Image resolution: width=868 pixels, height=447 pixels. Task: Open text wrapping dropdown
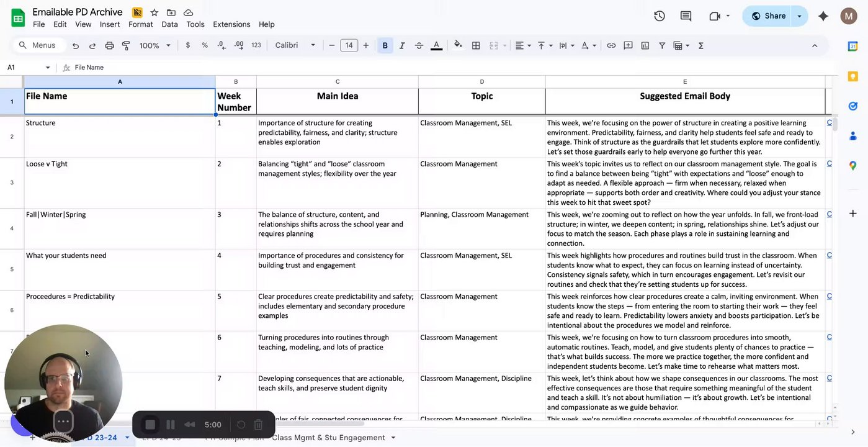pyautogui.click(x=566, y=45)
